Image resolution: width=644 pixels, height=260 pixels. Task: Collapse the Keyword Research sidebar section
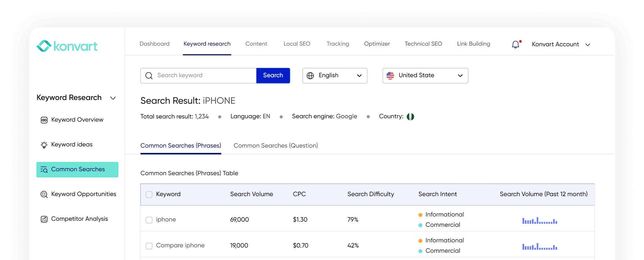tap(113, 98)
